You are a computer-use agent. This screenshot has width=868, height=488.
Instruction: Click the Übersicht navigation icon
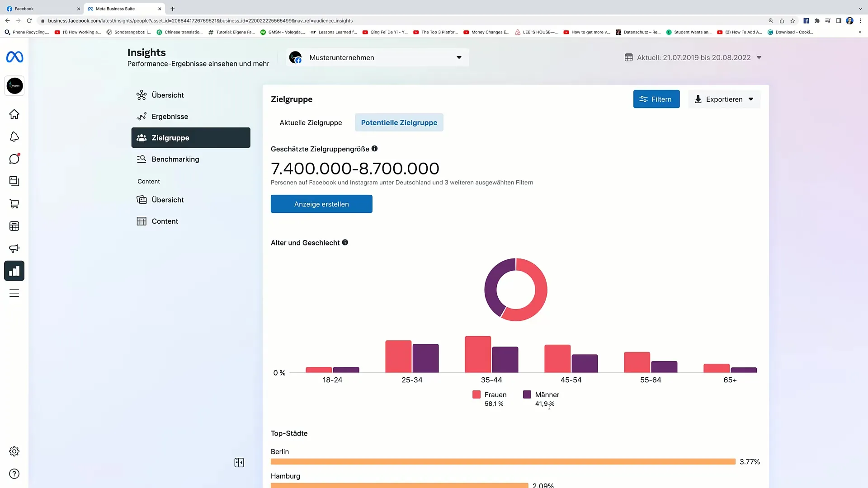(x=142, y=95)
